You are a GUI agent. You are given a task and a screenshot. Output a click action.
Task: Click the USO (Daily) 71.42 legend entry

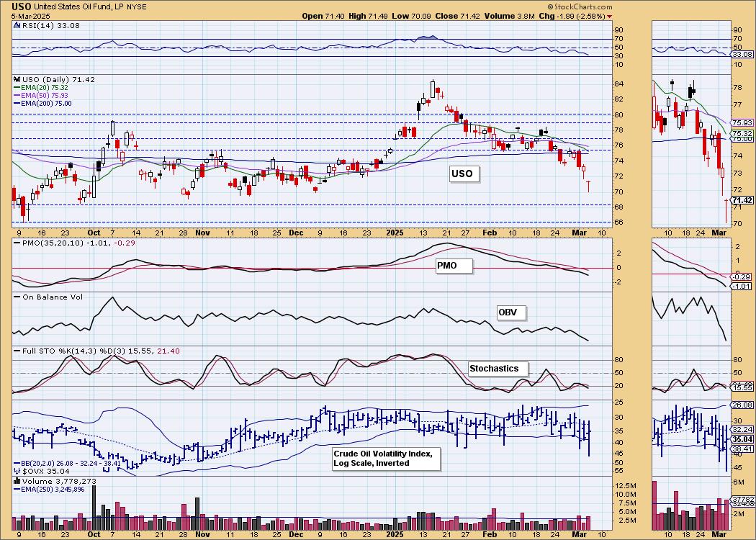click(x=54, y=79)
